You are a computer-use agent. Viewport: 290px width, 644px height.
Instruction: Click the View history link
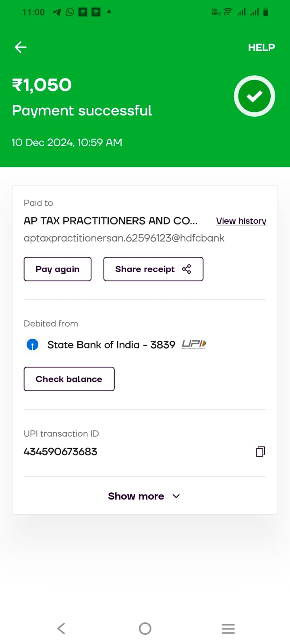coord(241,221)
